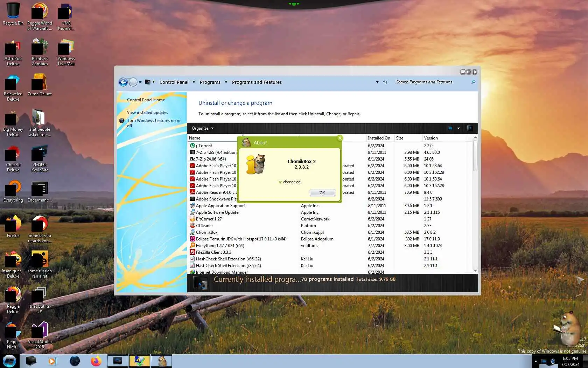This screenshot has width=588, height=368.
Task: Sort programs by the Size column
Action: click(x=408, y=138)
